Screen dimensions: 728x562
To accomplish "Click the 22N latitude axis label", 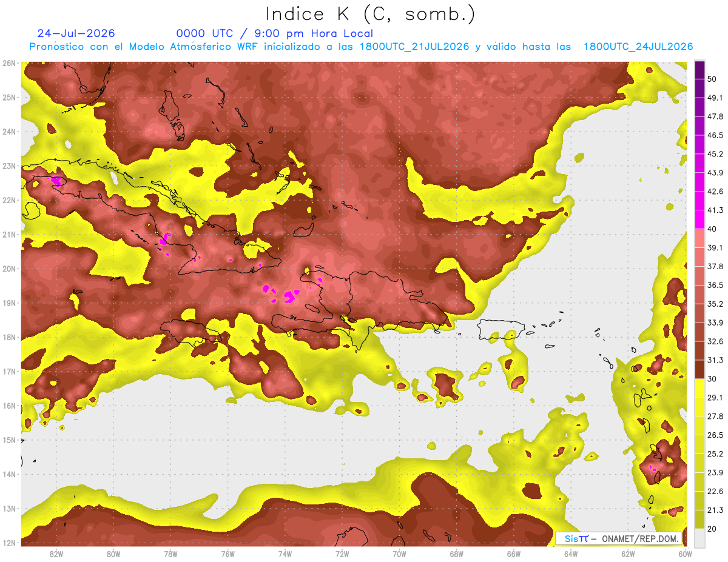I will point(9,200).
